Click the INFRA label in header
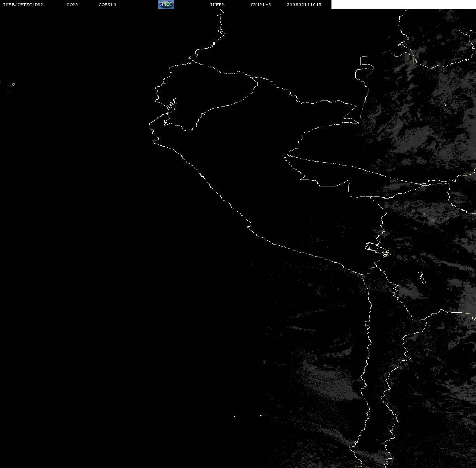Image resolution: width=476 pixels, height=468 pixels. (217, 4)
